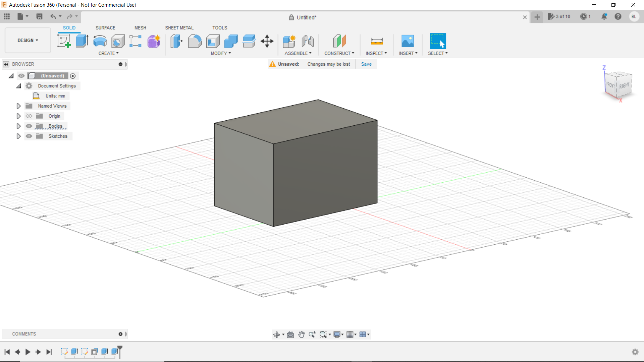Select the Combine tool
The height and width of the screenshot is (362, 644).
point(231,41)
